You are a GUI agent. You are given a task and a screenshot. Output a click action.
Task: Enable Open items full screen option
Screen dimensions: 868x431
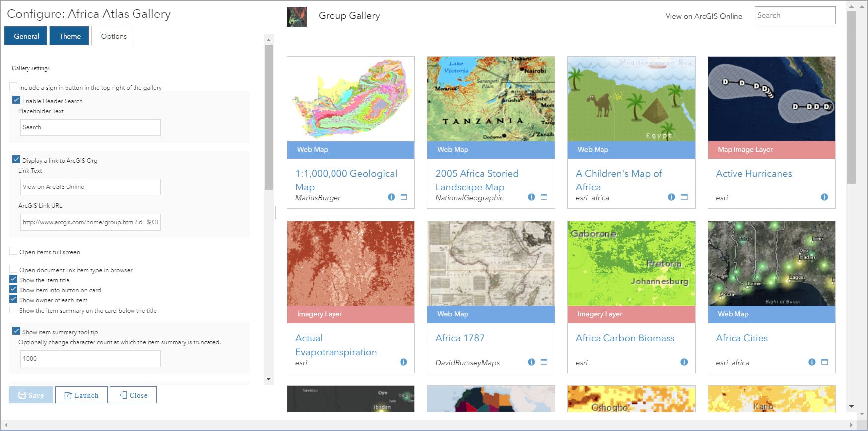click(x=14, y=251)
